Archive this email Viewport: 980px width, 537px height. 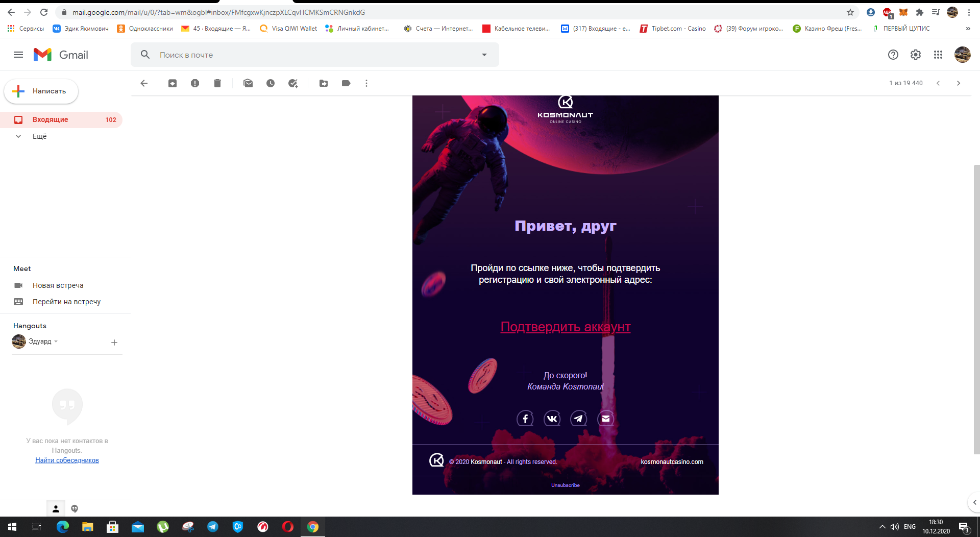pyautogui.click(x=173, y=83)
